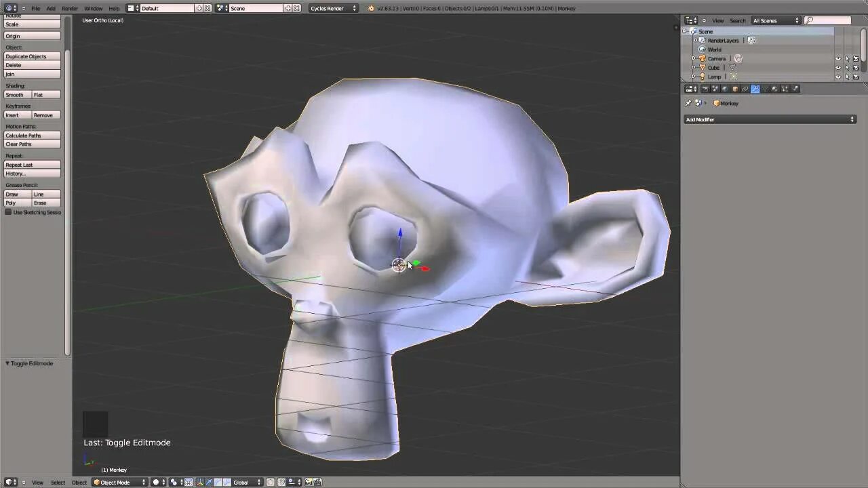Collapse the Scene tree item in Outliner

686,31
